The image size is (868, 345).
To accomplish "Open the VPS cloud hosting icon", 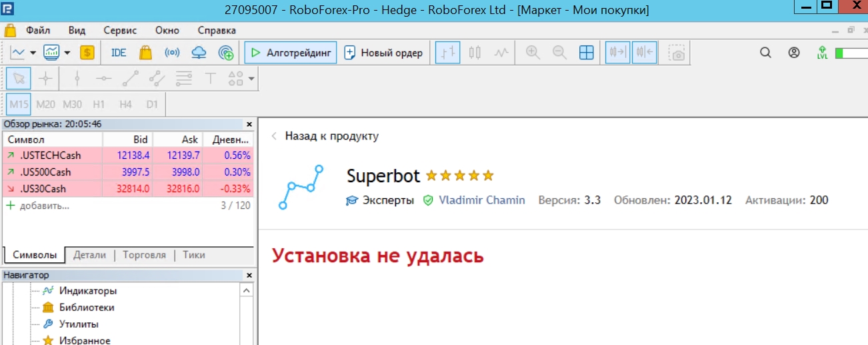I will [x=199, y=53].
